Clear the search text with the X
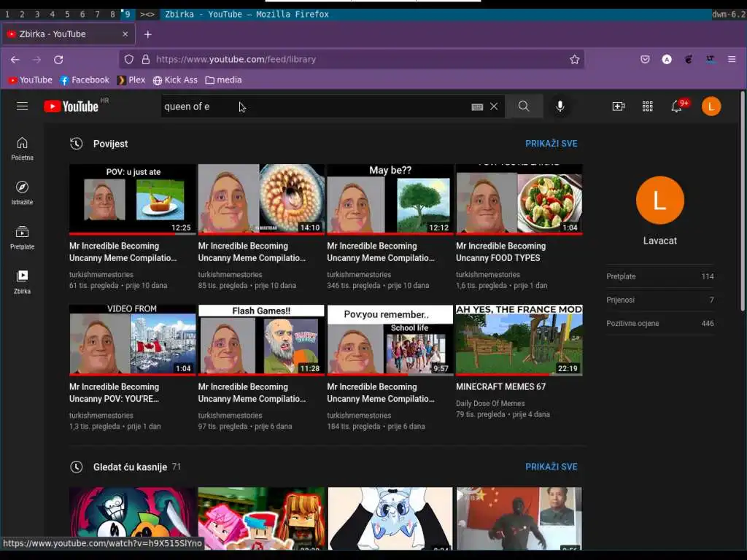The height and width of the screenshot is (560, 747). pyautogui.click(x=494, y=106)
